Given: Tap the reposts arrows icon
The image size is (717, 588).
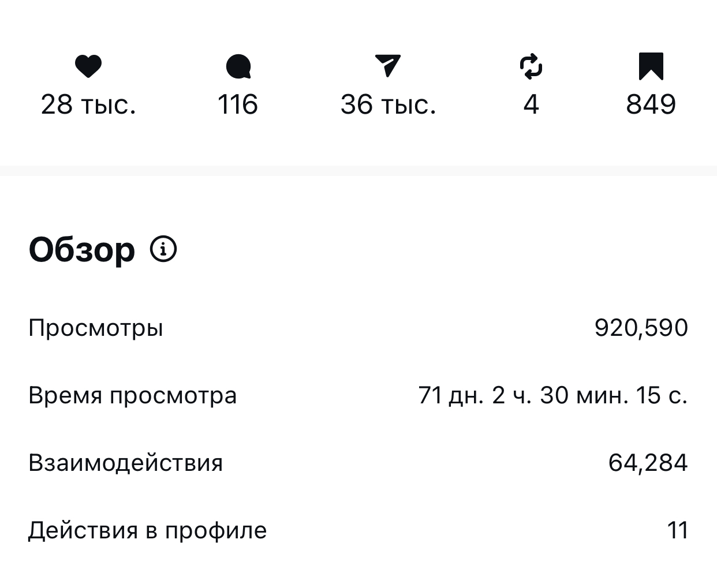Looking at the screenshot, I should pos(531,66).
